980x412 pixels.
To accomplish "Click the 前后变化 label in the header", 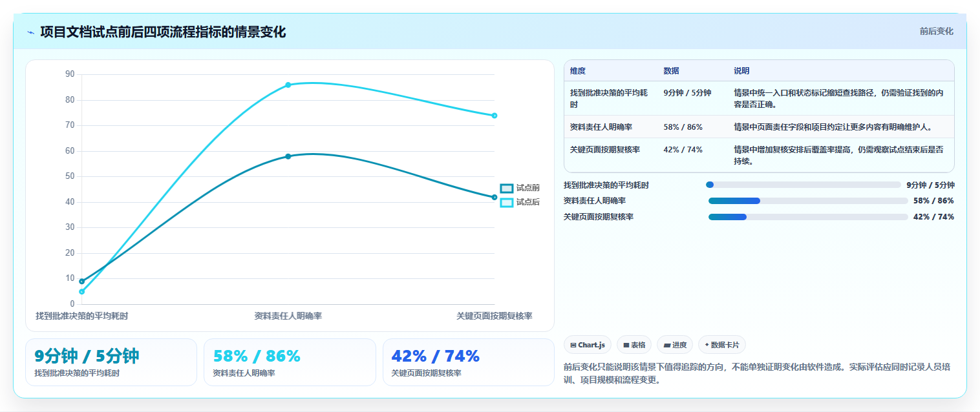I will click(x=936, y=31).
